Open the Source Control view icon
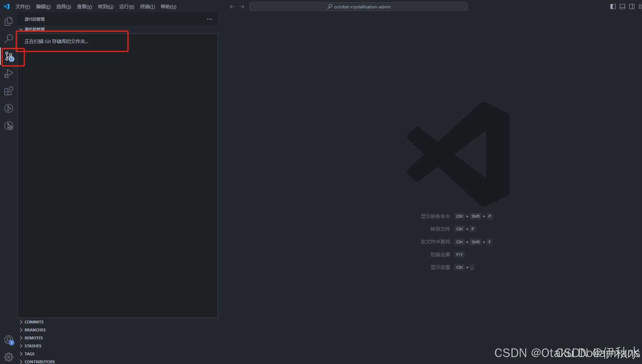 (x=9, y=57)
